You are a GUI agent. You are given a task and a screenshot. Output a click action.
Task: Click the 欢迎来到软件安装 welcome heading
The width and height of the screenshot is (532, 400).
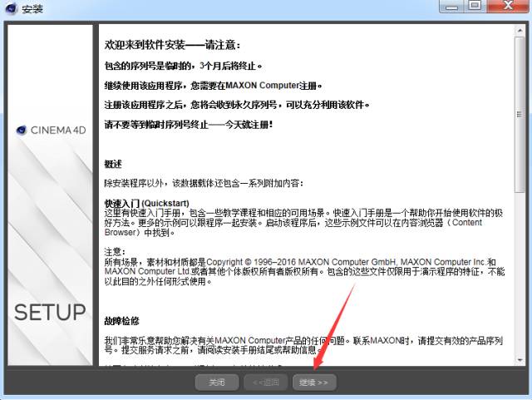pyautogui.click(x=166, y=44)
